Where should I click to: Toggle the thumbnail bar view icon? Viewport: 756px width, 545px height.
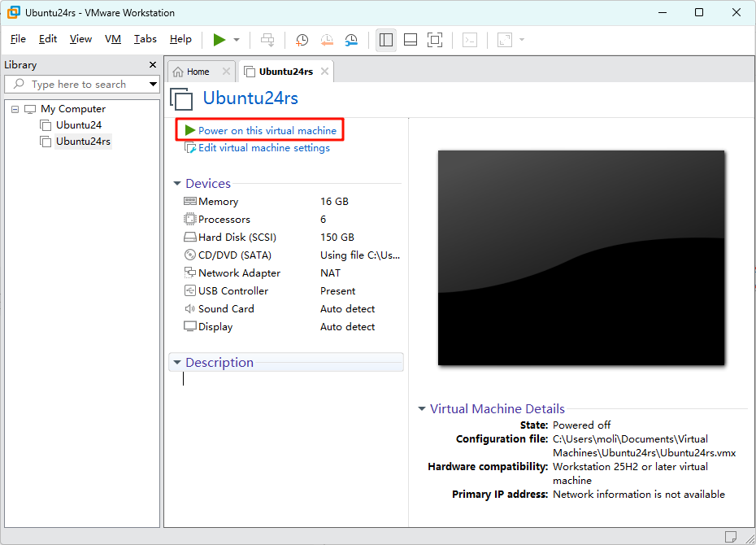click(x=411, y=40)
